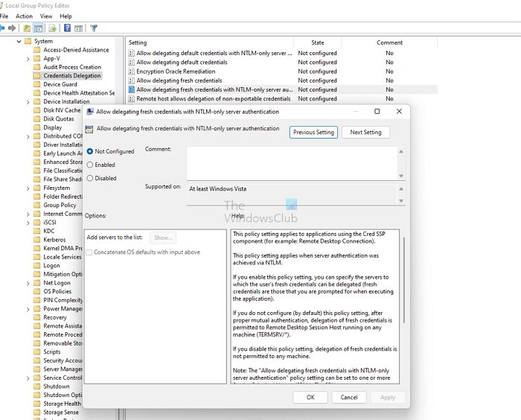521x420 pixels.
Task: Maximize the policy setting dialog
Action: point(377,112)
